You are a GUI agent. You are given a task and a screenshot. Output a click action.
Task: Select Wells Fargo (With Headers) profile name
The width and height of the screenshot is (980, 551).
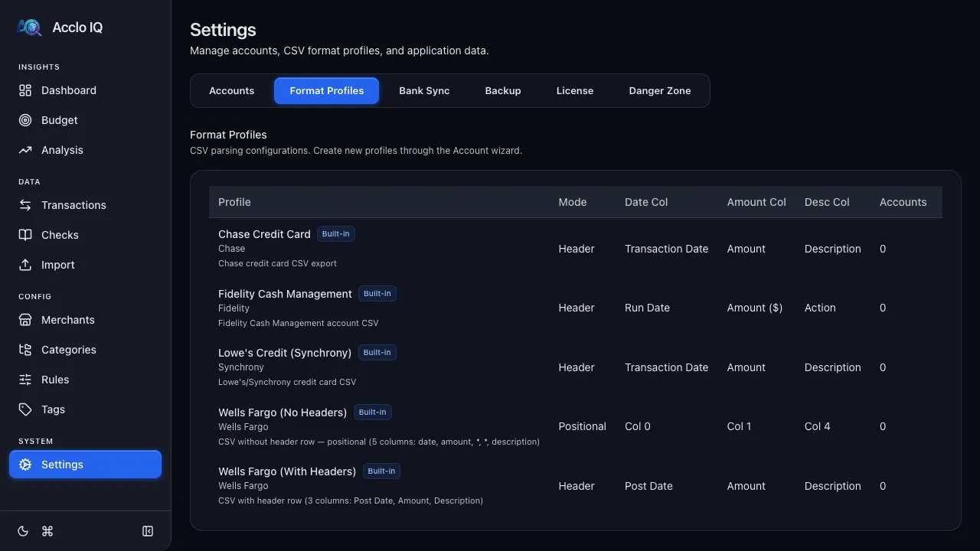tap(287, 471)
